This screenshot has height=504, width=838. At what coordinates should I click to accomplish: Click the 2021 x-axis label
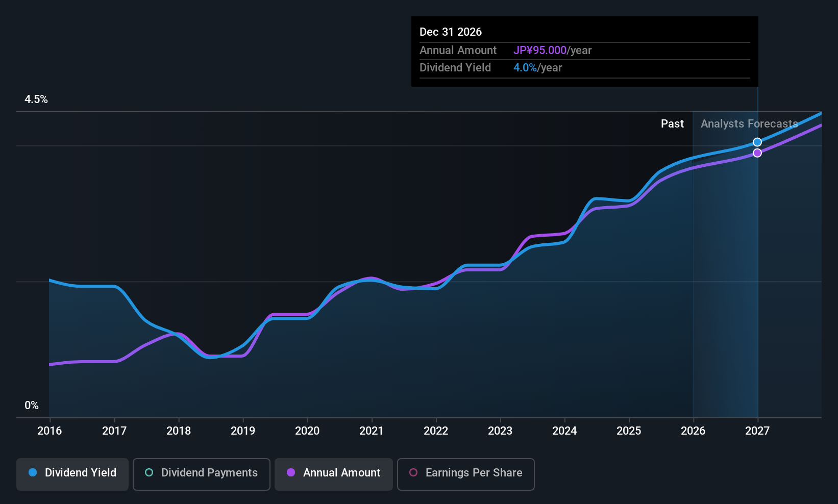click(372, 431)
